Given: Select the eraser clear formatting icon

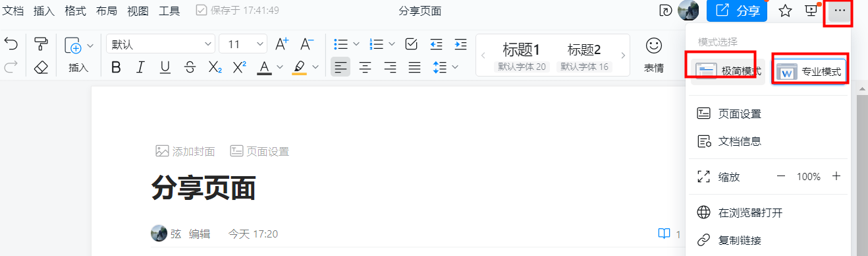Looking at the screenshot, I should [x=41, y=67].
